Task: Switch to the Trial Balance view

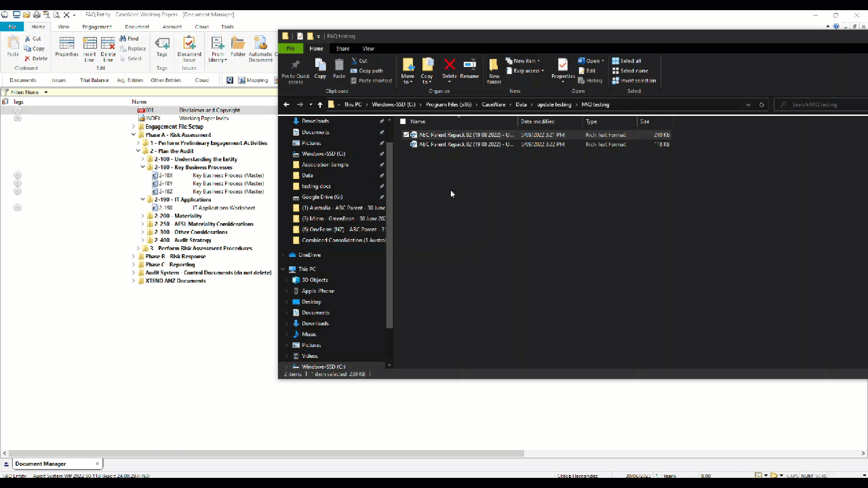Action: pyautogui.click(x=94, y=80)
